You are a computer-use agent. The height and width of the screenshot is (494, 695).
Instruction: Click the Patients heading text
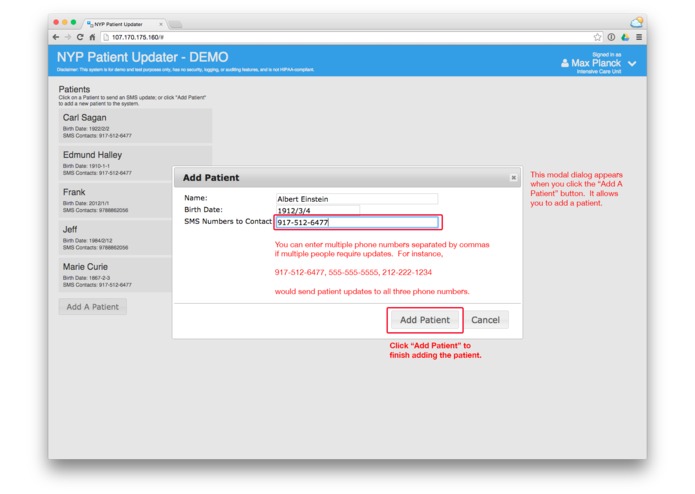pyautogui.click(x=74, y=89)
